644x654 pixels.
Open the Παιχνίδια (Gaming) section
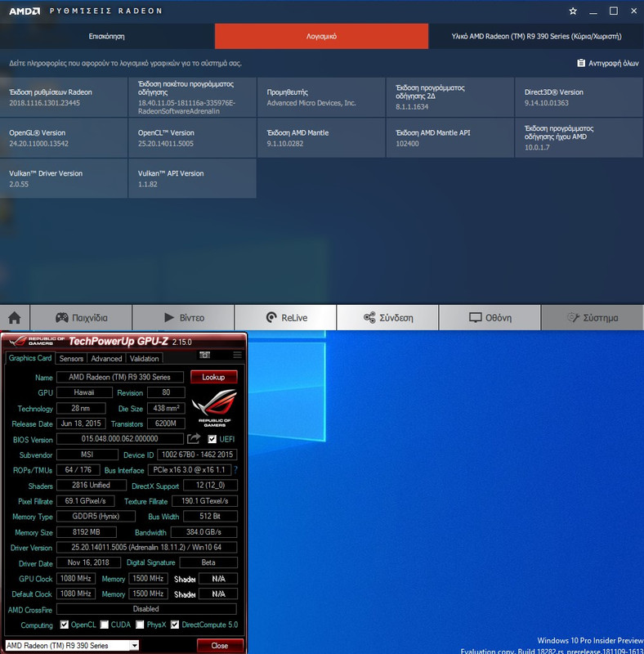pyautogui.click(x=82, y=318)
